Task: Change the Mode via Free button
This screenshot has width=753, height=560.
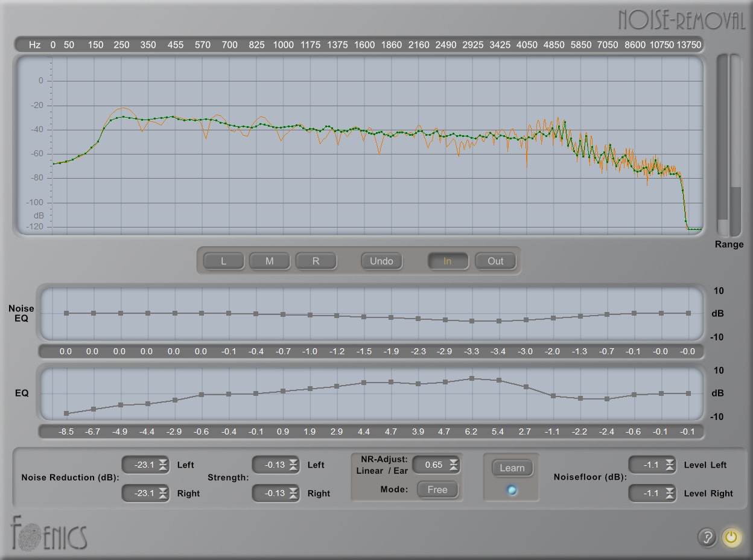Action: [x=437, y=489]
